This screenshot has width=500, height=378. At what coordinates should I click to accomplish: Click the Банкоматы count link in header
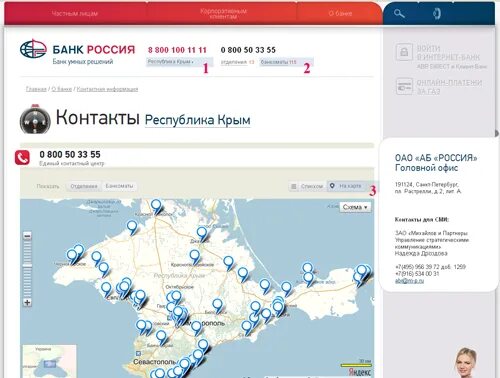pos(279,62)
